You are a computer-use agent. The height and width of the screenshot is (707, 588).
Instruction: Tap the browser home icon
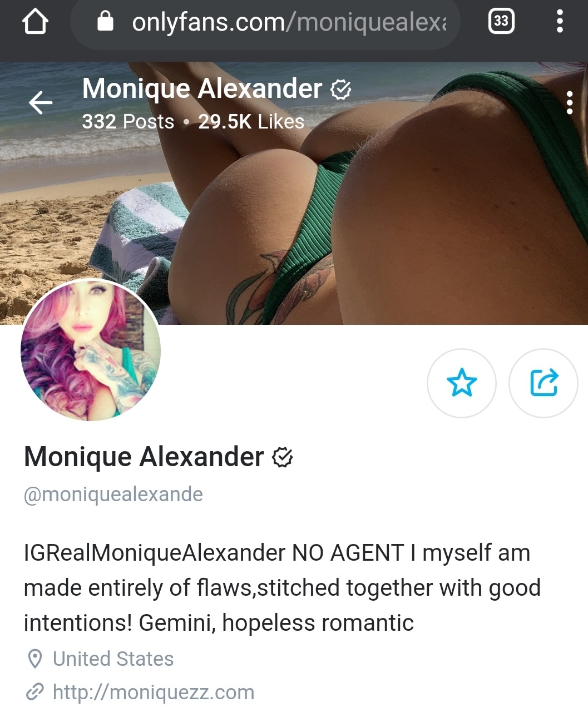pos(35,22)
